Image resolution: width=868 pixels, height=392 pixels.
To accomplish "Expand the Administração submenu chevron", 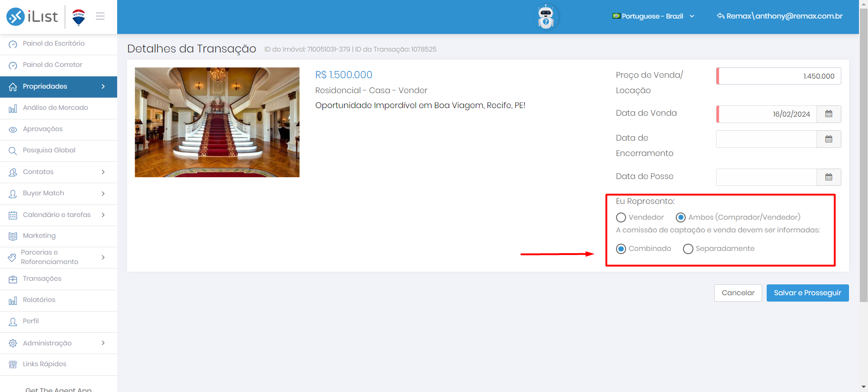I will [103, 343].
